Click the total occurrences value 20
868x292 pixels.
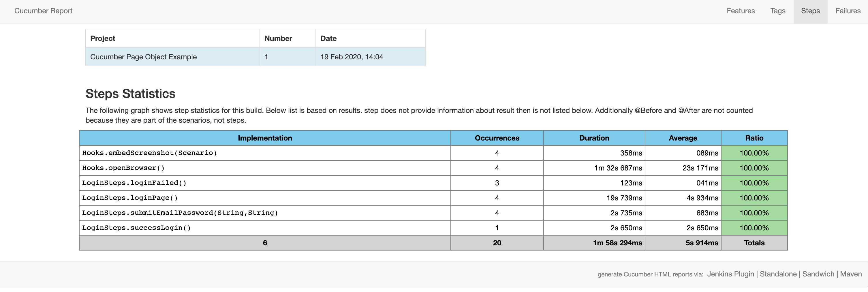497,242
